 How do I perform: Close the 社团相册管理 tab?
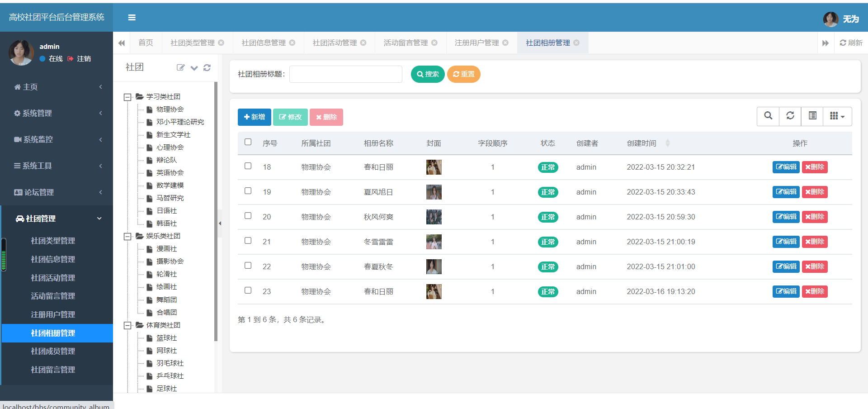[x=576, y=43]
